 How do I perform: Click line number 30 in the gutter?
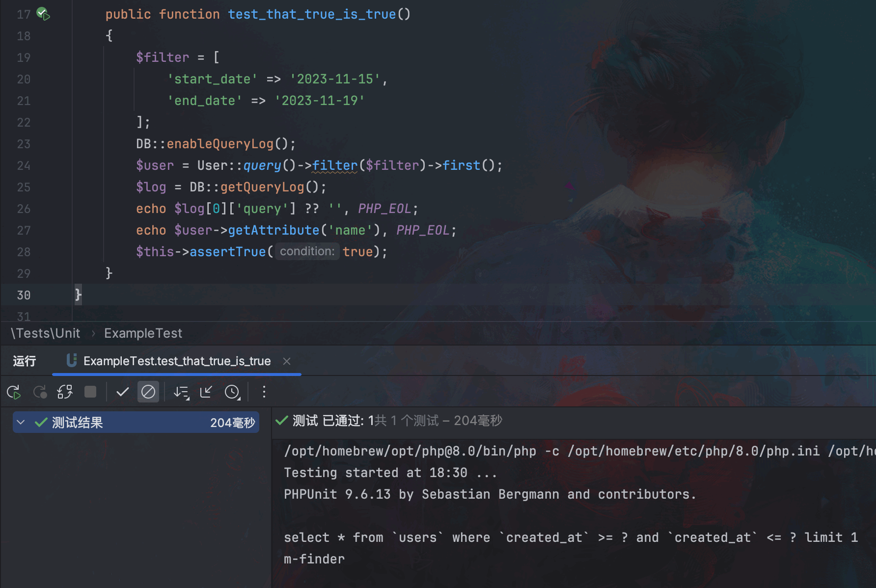(x=24, y=295)
